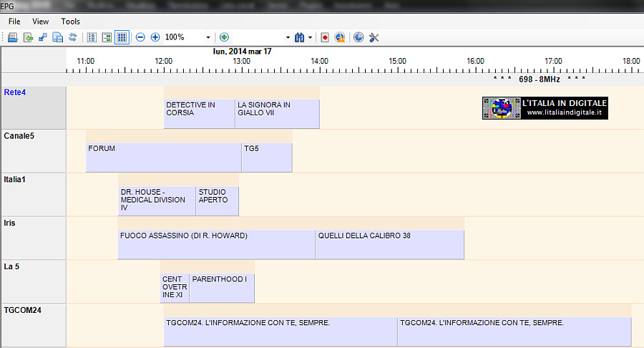Image resolution: width=644 pixels, height=348 pixels.
Task: Click the zoom out minus icon
Action: coord(140,37)
